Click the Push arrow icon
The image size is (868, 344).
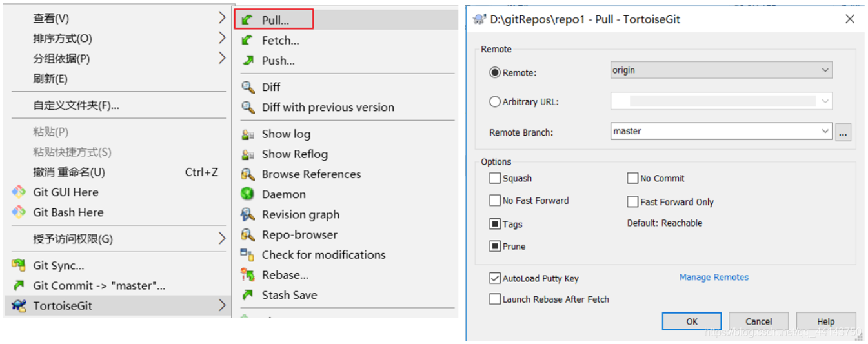pyautogui.click(x=247, y=60)
